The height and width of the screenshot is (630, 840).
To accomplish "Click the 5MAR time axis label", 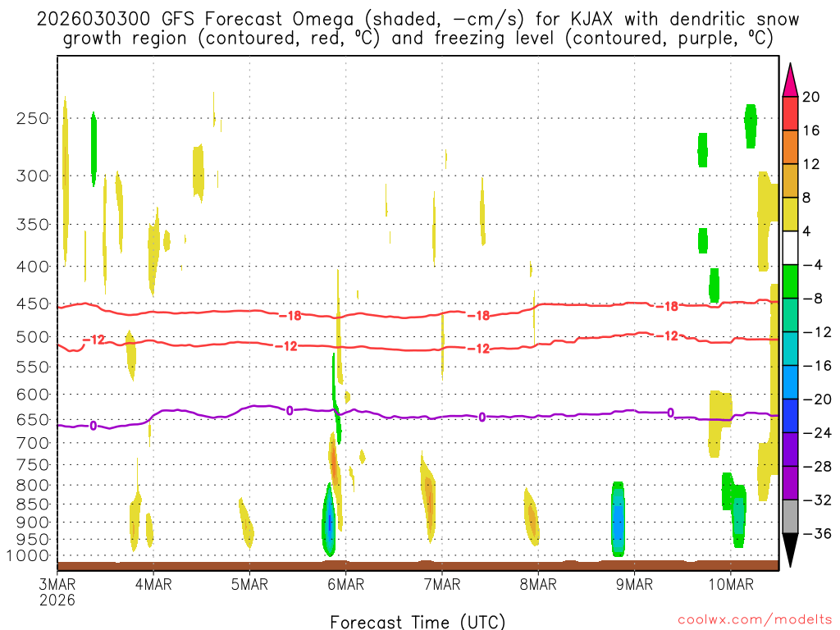I will [249, 584].
